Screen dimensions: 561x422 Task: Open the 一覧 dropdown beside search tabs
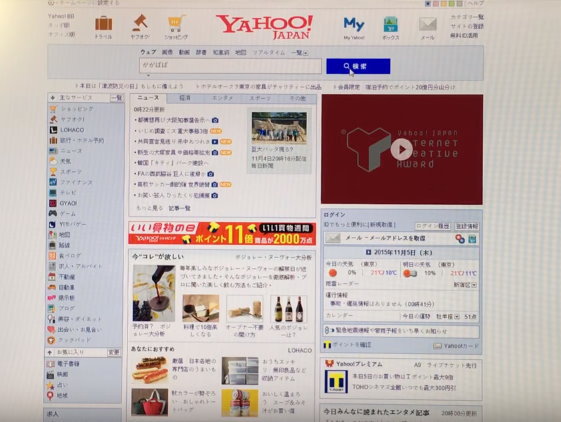[x=299, y=53]
